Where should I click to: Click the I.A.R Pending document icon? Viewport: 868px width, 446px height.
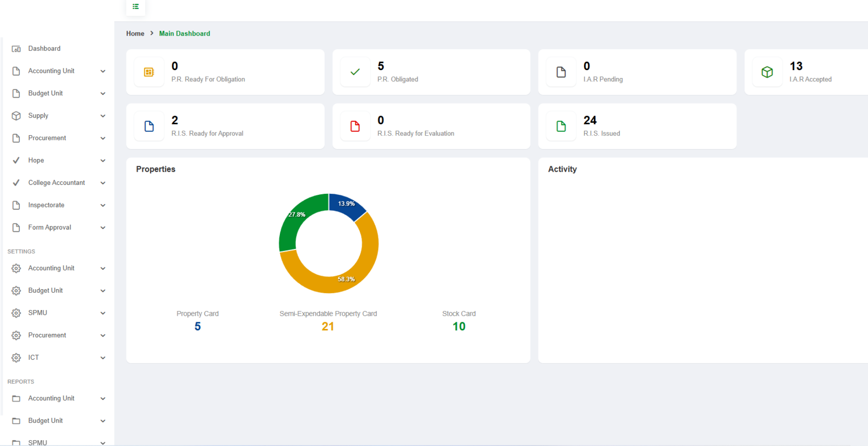[x=561, y=72]
